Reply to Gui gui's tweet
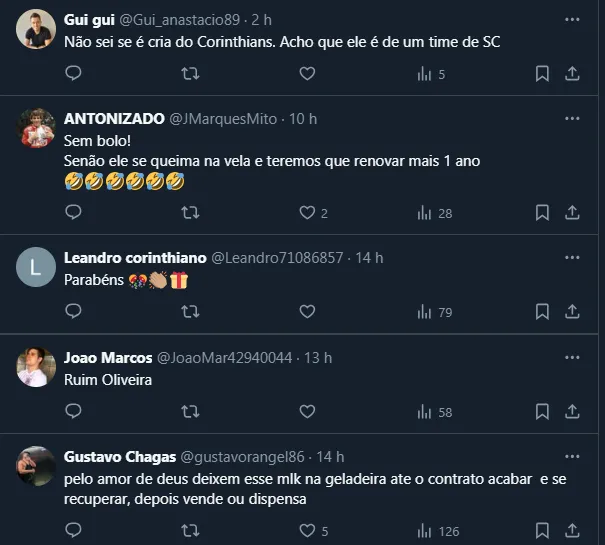 point(73,73)
